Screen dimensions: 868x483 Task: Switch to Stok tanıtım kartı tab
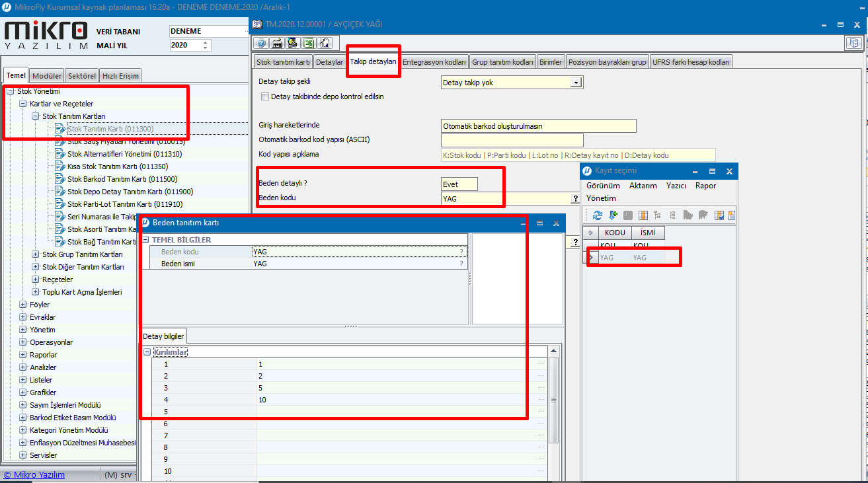(x=283, y=62)
